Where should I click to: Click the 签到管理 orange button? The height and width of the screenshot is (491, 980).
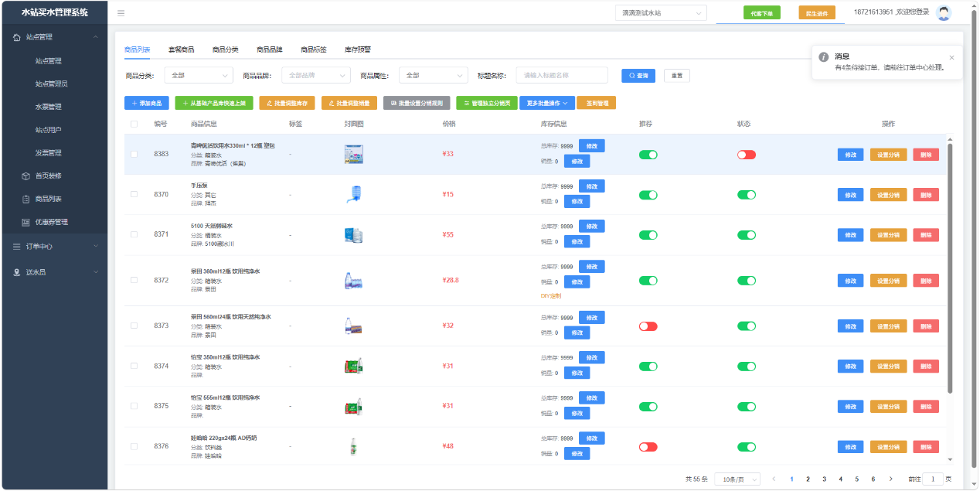click(x=597, y=103)
